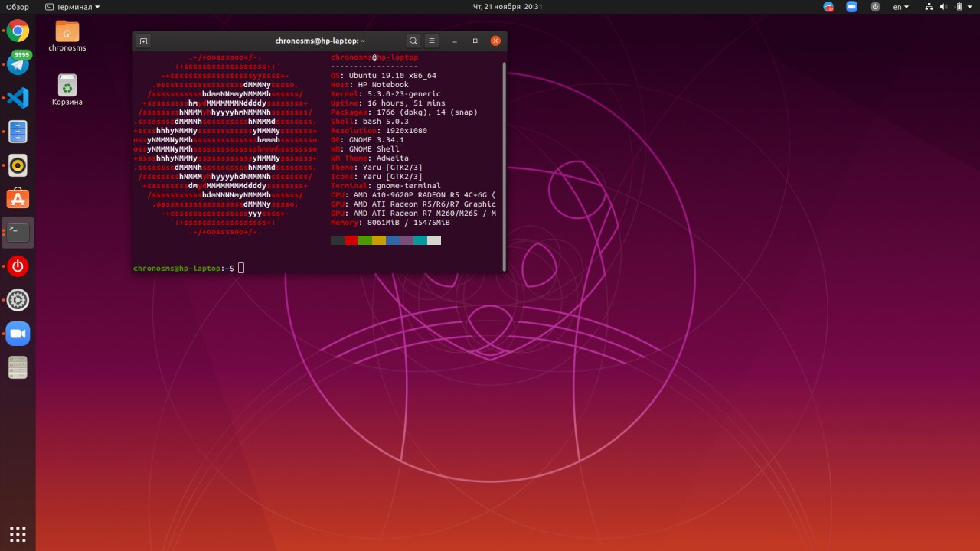Open the clock showing Чт, 21 ноября 20:31
Screen dimensions: 980x551
[508, 6]
